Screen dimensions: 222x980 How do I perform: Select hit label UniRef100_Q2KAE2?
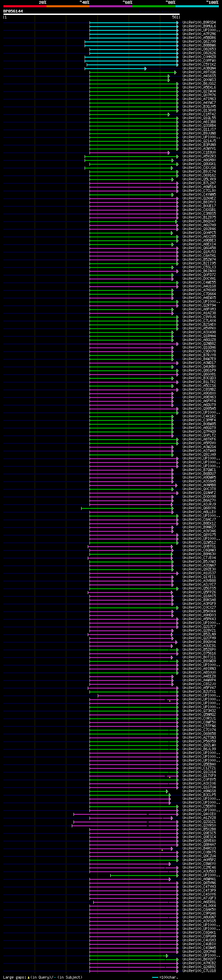point(199,198)
